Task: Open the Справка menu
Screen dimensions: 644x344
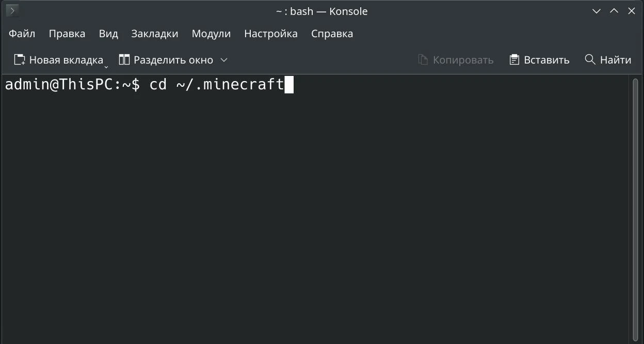Action: point(332,34)
